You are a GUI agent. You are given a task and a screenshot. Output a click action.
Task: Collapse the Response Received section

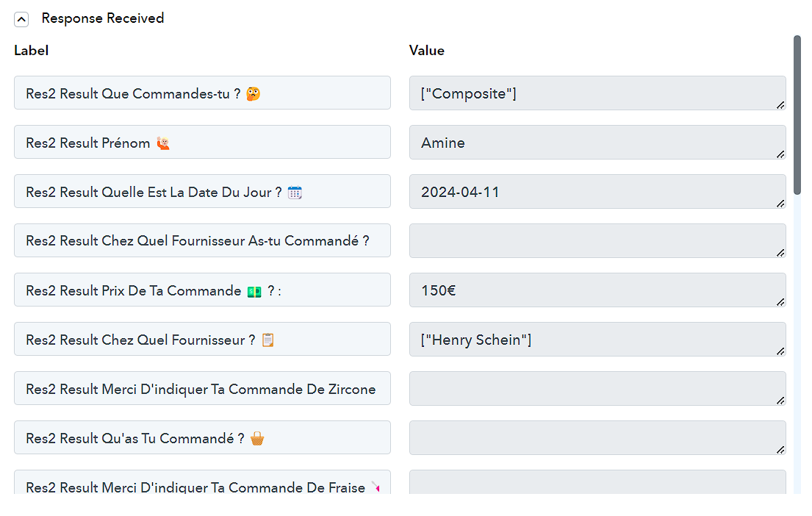pyautogui.click(x=21, y=20)
